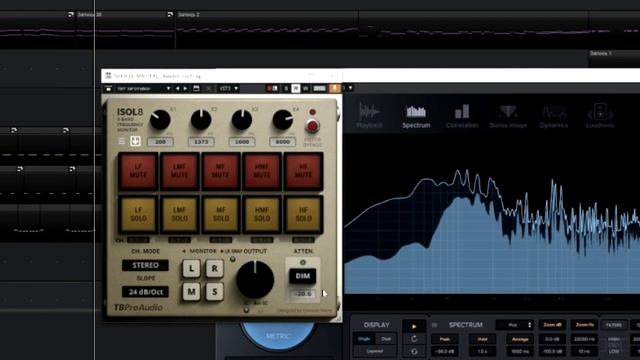Select Layered display mode
Image resolution: width=640 pixels, height=360 pixels.
pyautogui.click(x=375, y=351)
